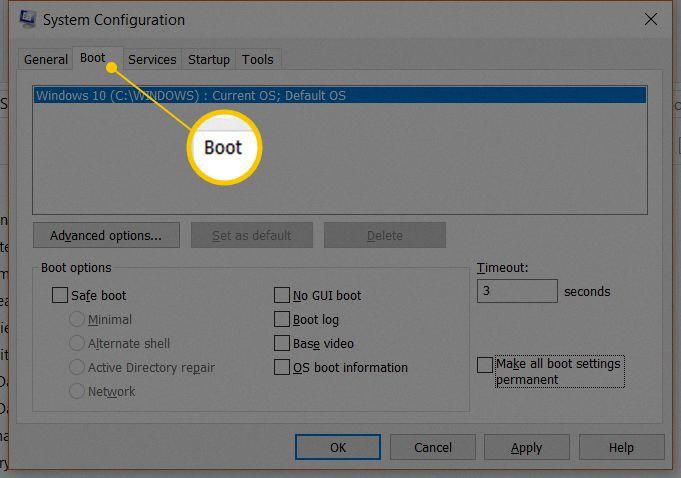Apply the boot configuration changes
Screen dimensions: 681x478
(x=526, y=447)
